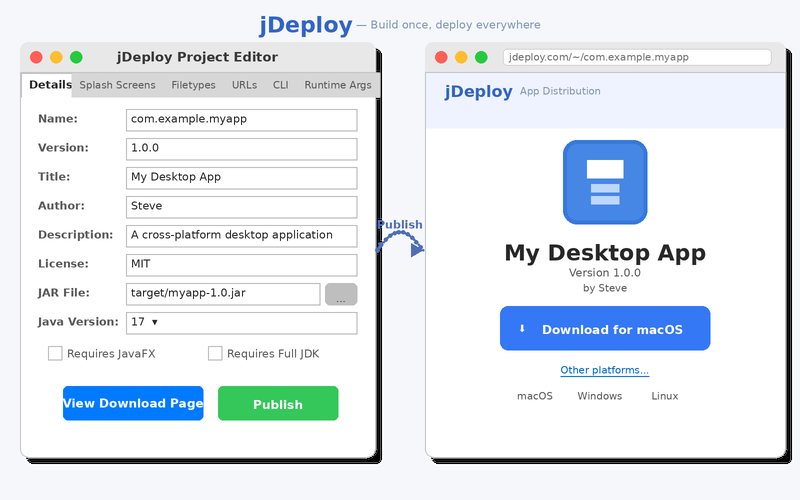Screen dimensions: 800x500
Task: Go to the URLs tab
Action: (x=244, y=85)
